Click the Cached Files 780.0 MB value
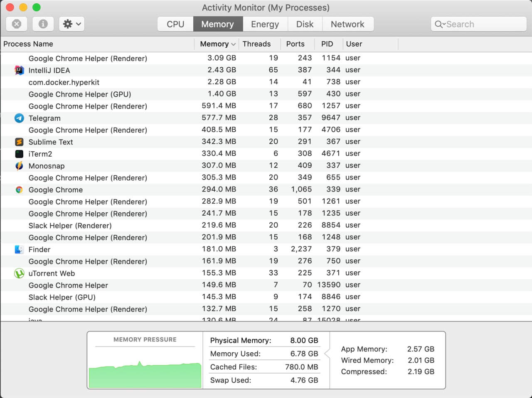Viewport: 532px width, 398px height. tap(302, 367)
